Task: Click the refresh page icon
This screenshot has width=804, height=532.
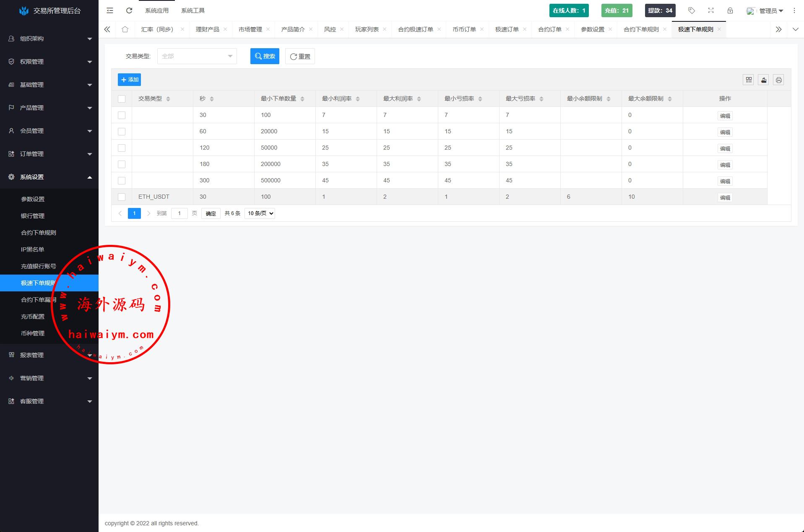Action: pos(129,10)
